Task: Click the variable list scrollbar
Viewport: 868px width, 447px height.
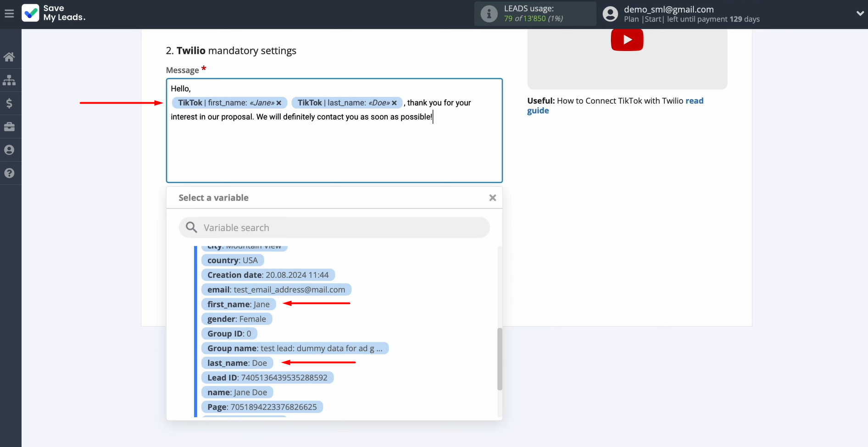Action: point(500,358)
